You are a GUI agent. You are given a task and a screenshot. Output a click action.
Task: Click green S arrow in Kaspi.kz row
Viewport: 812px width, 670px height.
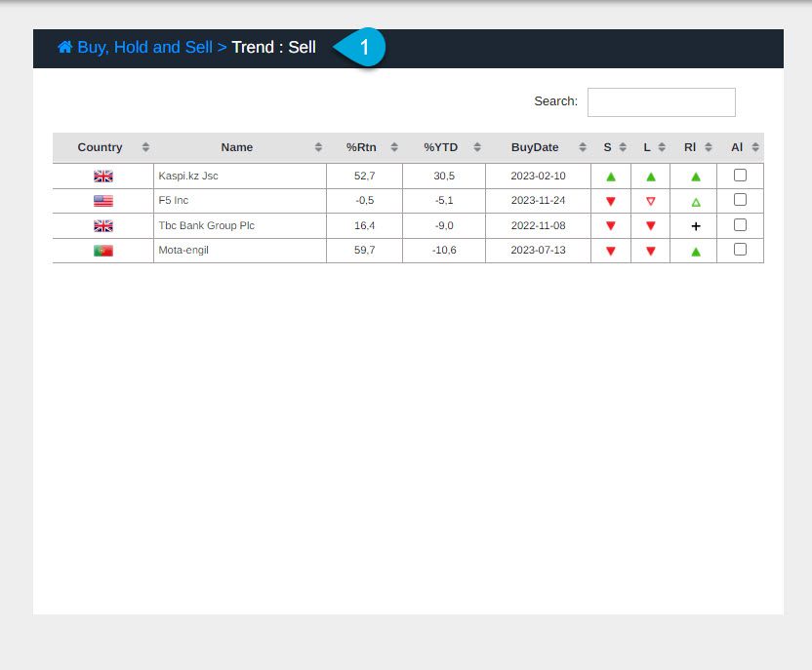(x=611, y=177)
